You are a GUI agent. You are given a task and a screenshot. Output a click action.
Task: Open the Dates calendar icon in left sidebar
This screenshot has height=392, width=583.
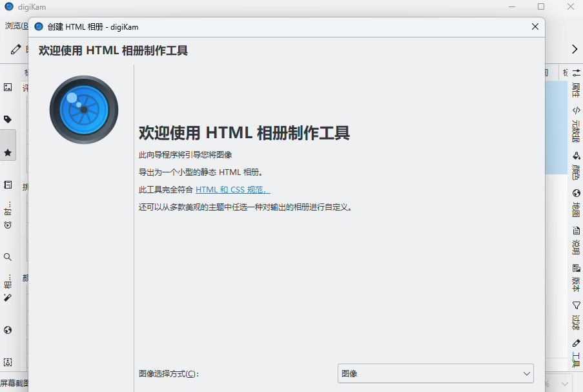pos(8,185)
